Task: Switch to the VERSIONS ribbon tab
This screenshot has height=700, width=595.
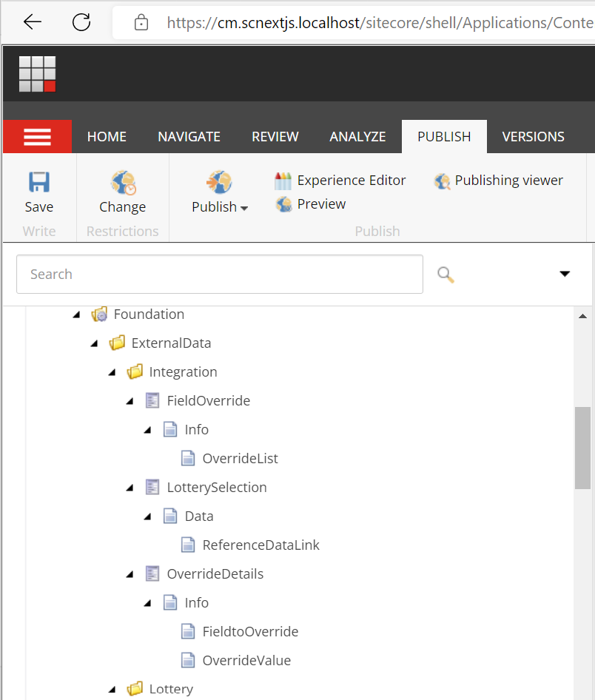Action: 534,137
